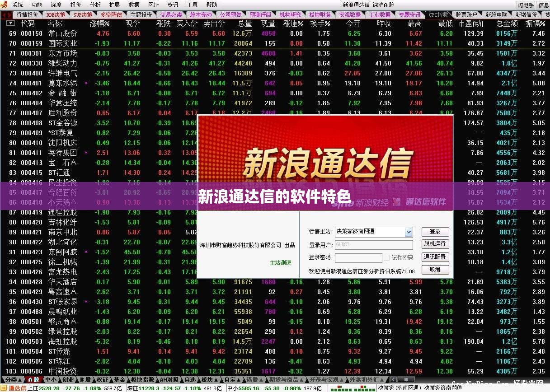This screenshot has height=392, width=550.
Task: Click the red app icon beside 系统
Action: (x=5, y=5)
